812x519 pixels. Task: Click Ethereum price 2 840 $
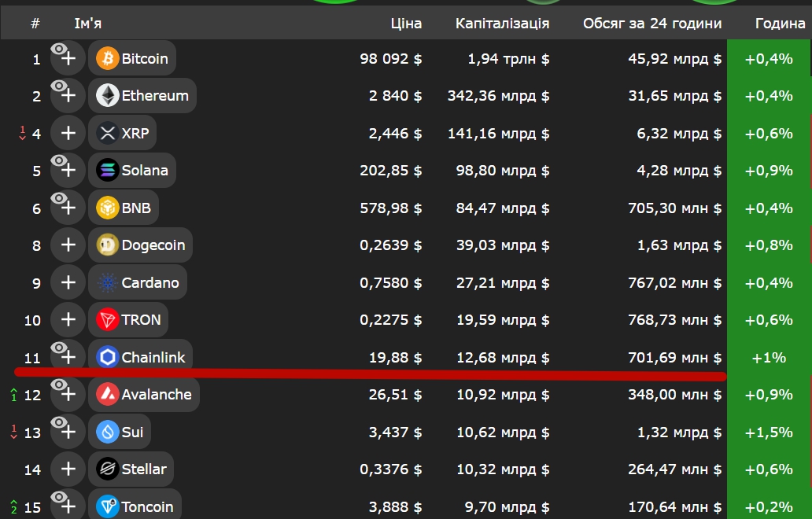pyautogui.click(x=395, y=96)
